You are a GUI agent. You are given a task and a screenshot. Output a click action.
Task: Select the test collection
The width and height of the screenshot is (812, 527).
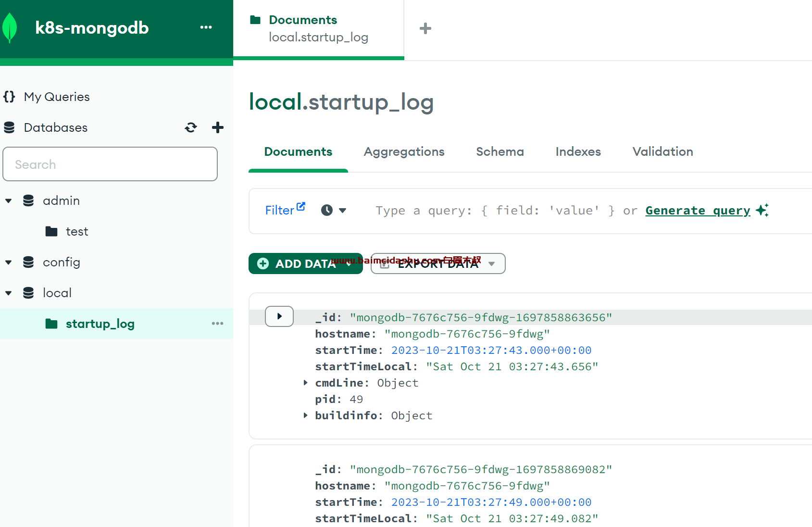[x=77, y=231]
